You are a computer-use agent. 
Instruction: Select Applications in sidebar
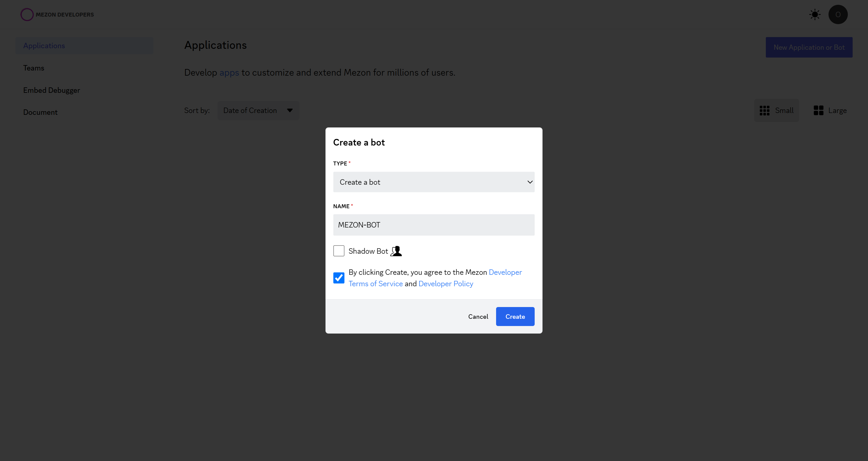[x=44, y=46]
